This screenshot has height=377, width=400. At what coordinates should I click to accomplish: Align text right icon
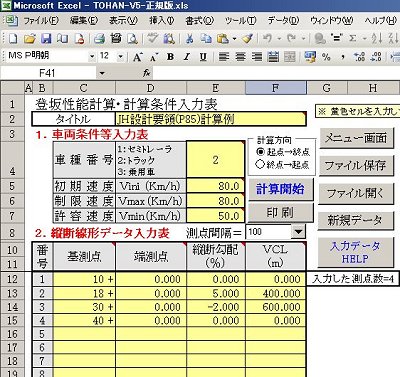257,57
